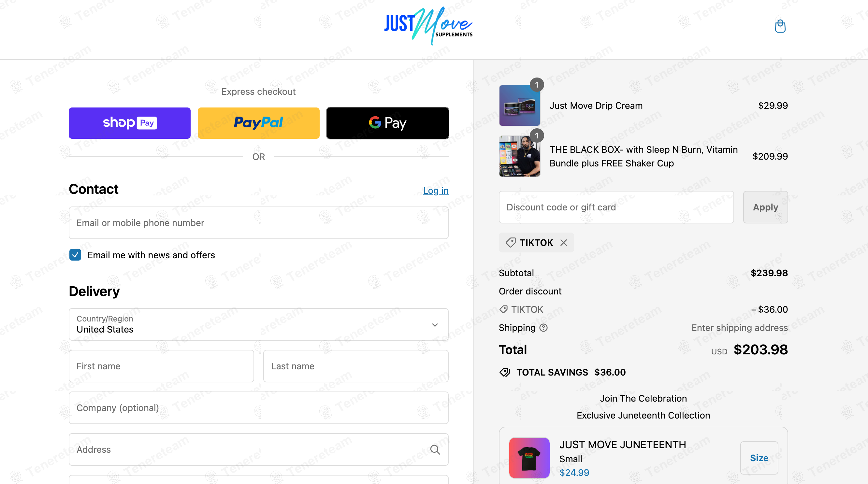Focus the Last name field

click(x=356, y=366)
